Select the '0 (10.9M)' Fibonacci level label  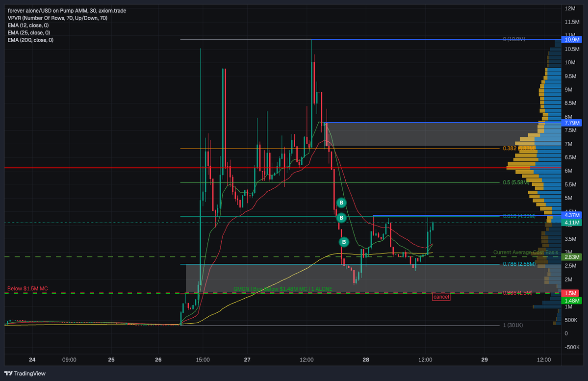pos(514,39)
